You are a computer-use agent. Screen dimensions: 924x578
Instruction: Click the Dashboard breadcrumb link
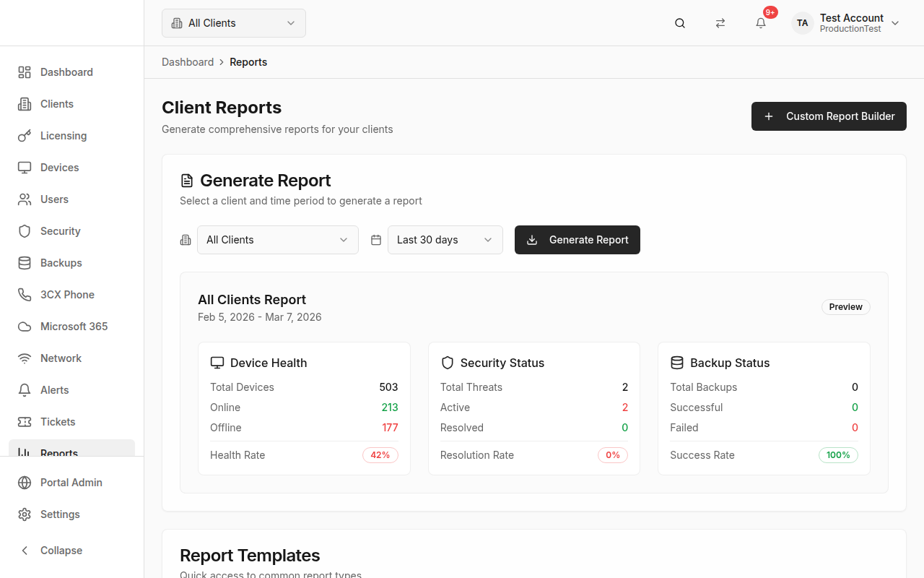point(188,62)
